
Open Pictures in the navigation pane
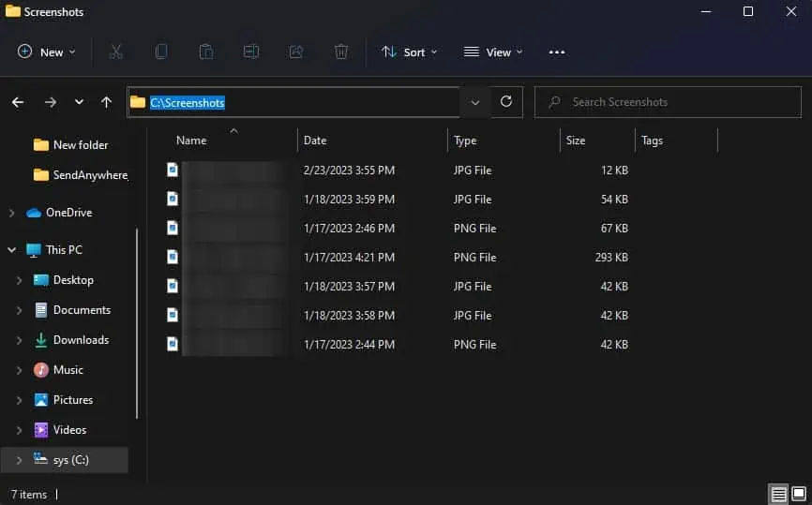pos(64,400)
